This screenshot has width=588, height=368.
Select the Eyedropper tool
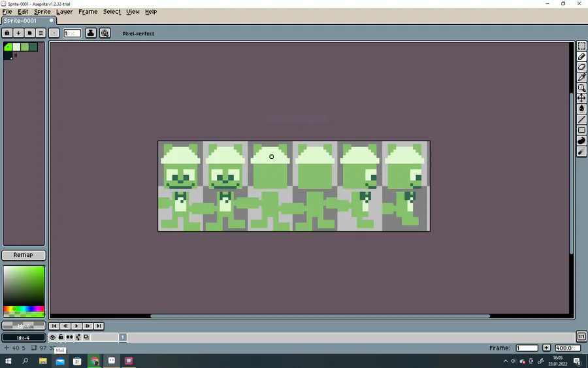pos(581,77)
